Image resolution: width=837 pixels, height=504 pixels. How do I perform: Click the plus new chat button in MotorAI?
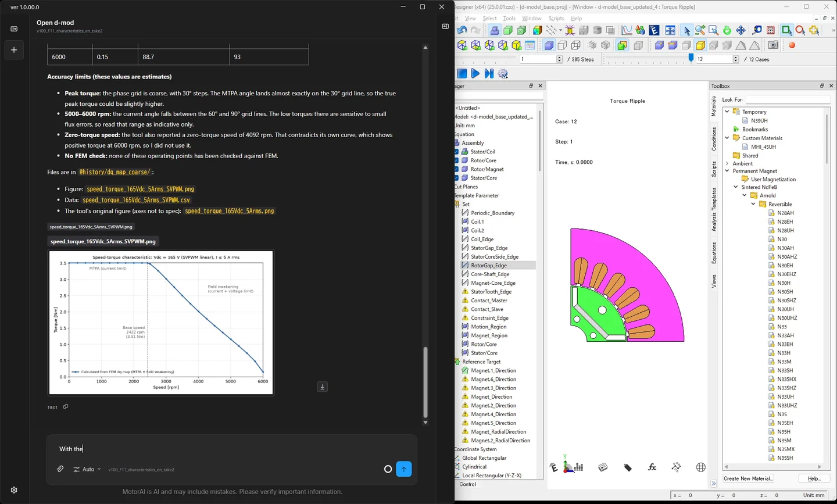click(14, 50)
